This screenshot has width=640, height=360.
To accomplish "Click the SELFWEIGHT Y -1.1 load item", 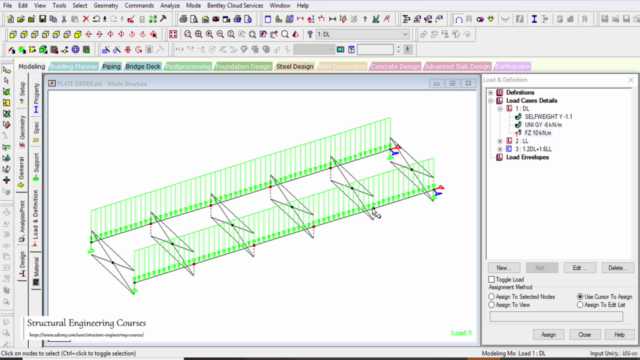I will coord(548,117).
